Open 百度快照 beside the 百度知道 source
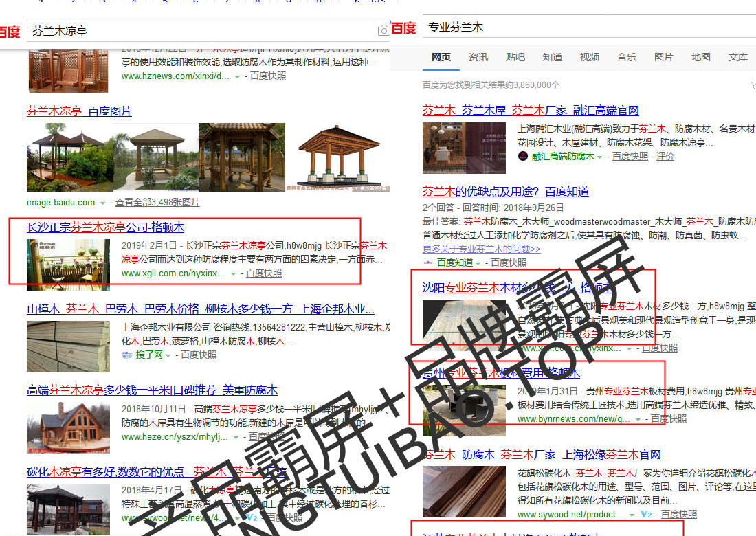 (509, 263)
